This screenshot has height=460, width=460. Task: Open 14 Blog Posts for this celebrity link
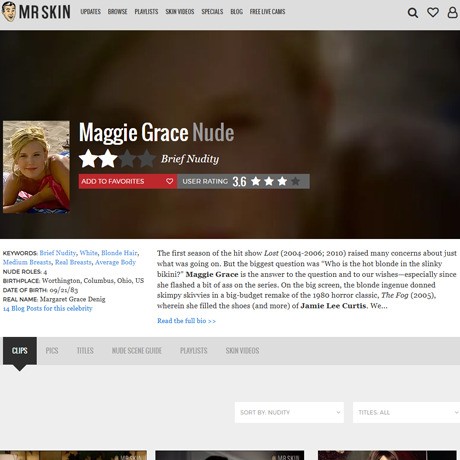(48, 308)
